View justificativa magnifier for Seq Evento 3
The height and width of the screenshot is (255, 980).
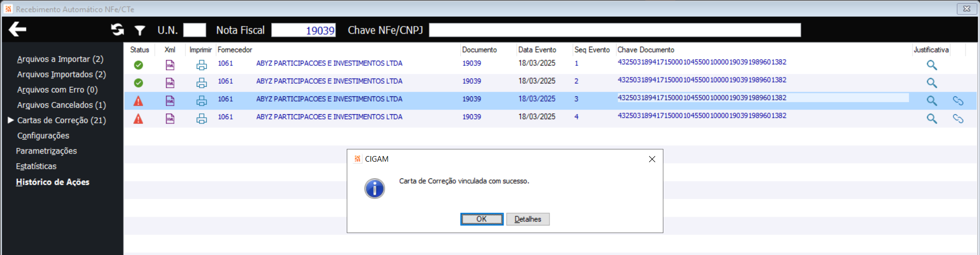(932, 101)
